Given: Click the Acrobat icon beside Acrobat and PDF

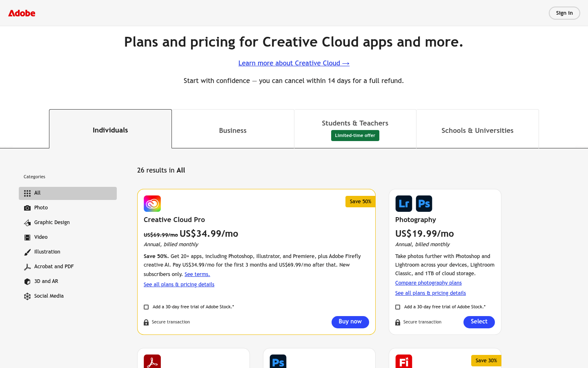Looking at the screenshot, I should (x=27, y=267).
